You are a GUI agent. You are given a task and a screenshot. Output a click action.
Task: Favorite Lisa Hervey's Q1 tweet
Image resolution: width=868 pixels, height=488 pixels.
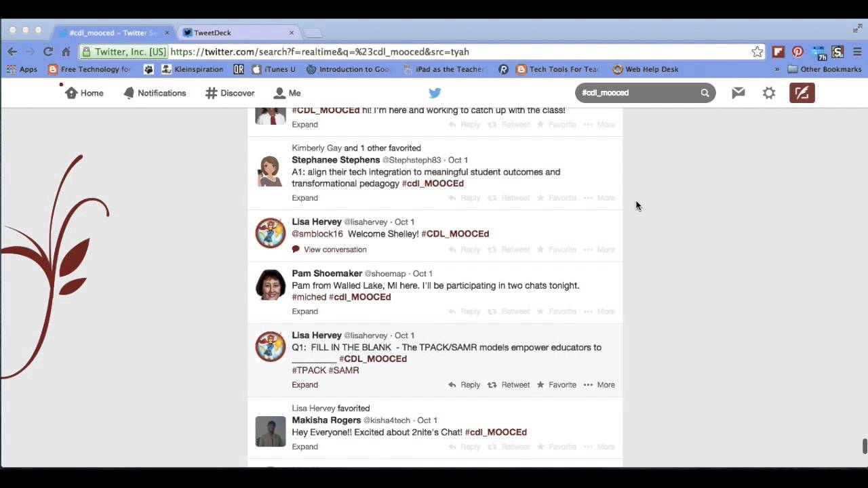(557, 384)
